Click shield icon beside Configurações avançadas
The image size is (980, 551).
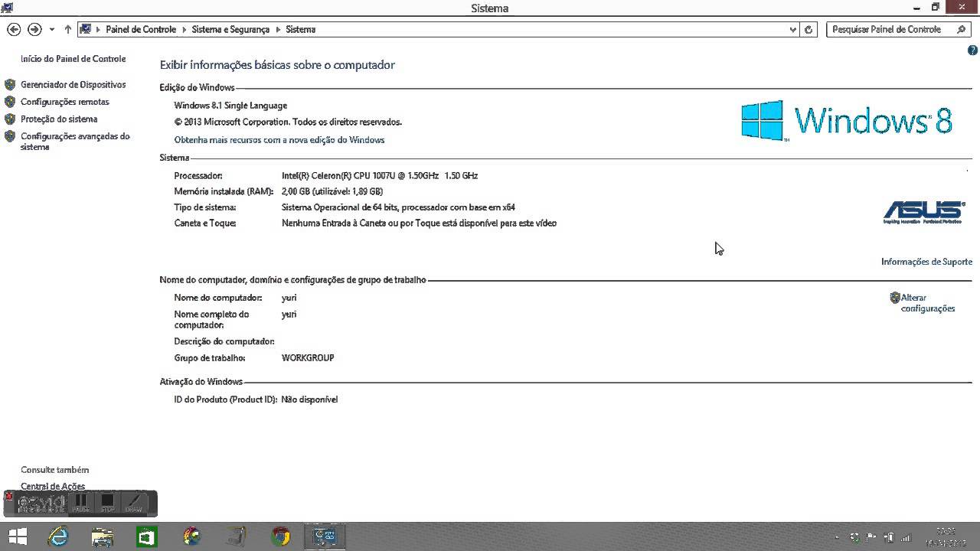pos(10,136)
